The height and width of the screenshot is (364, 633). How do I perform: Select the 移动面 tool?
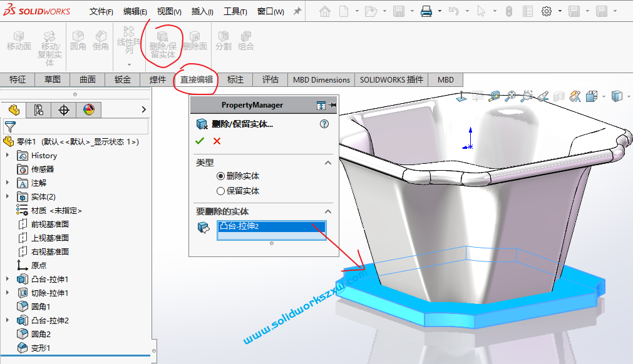19,41
